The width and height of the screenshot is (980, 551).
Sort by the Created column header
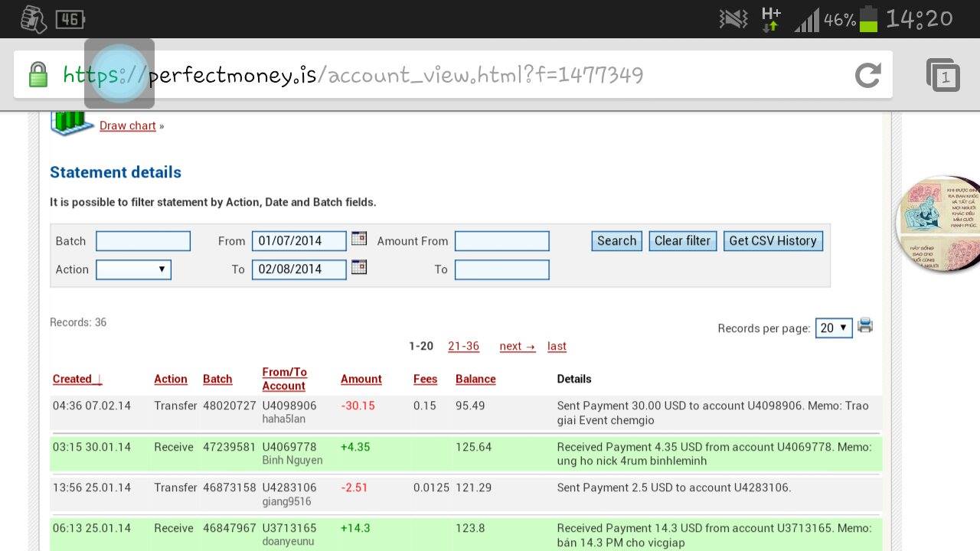[77, 379]
